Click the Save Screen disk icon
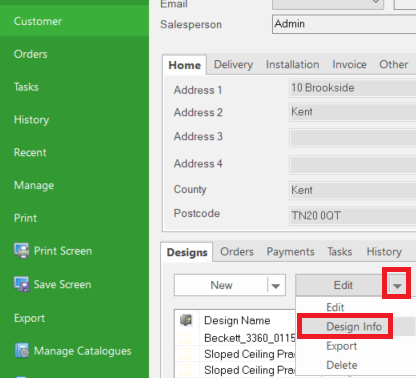The height and width of the screenshot is (378, 416). click(22, 284)
